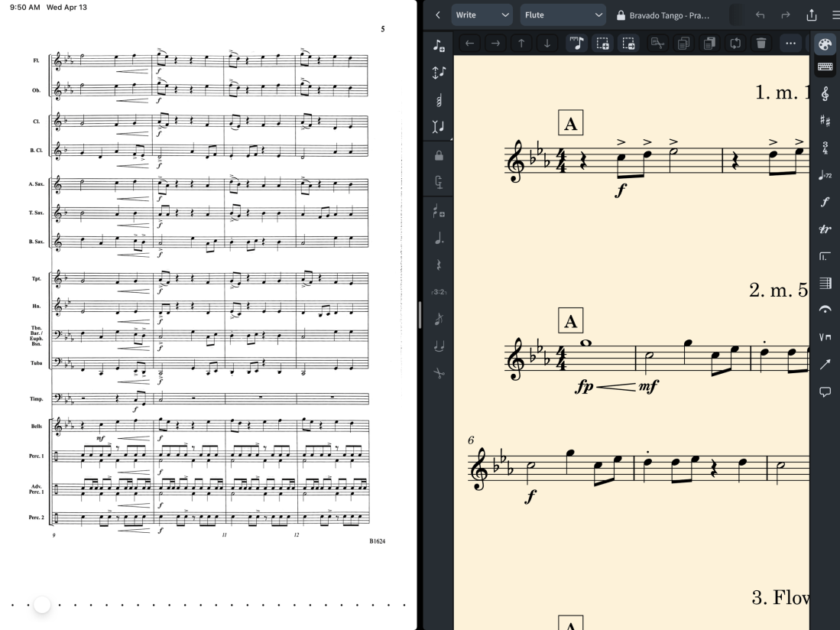
Task: Toggle the Lock Duration button
Action: [439, 154]
